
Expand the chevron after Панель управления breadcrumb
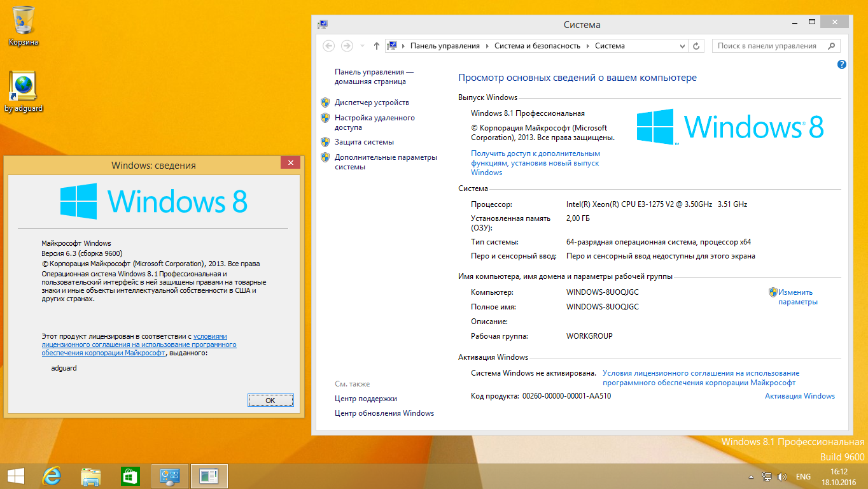pyautogui.click(x=487, y=46)
